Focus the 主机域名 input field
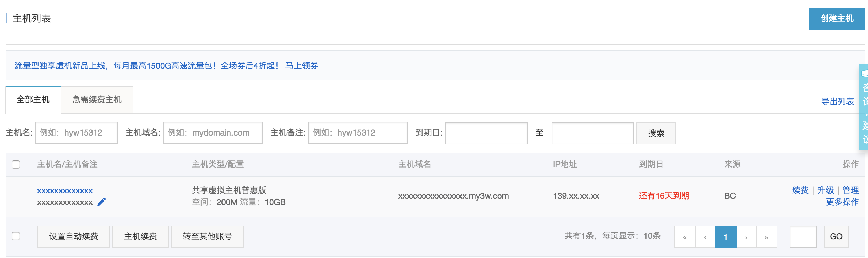 click(x=213, y=133)
